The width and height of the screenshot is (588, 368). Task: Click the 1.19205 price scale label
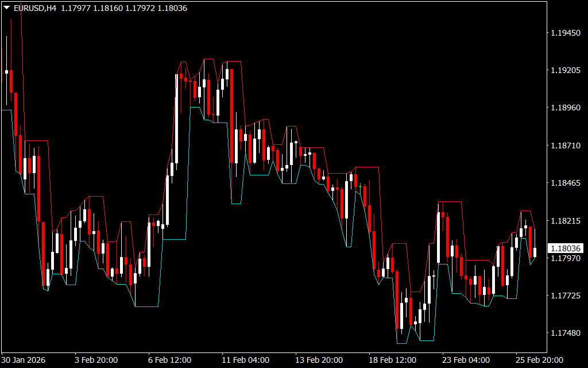point(565,71)
